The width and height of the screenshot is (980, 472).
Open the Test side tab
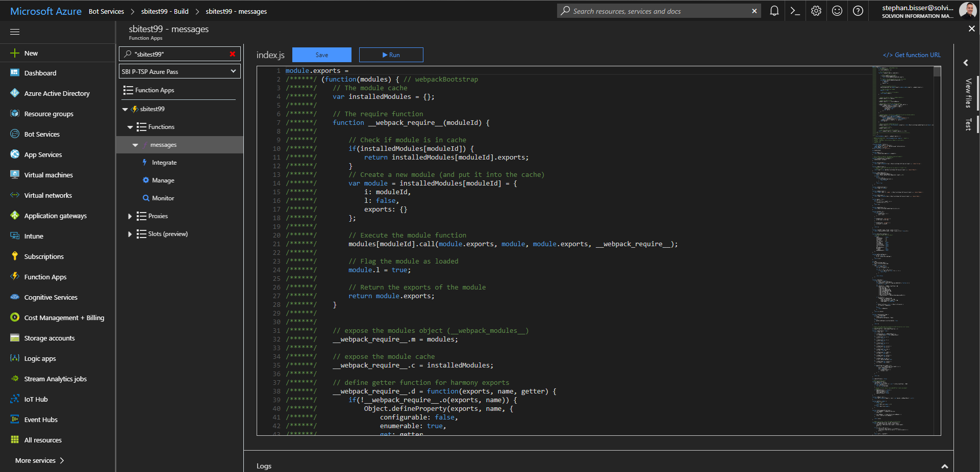pos(968,124)
